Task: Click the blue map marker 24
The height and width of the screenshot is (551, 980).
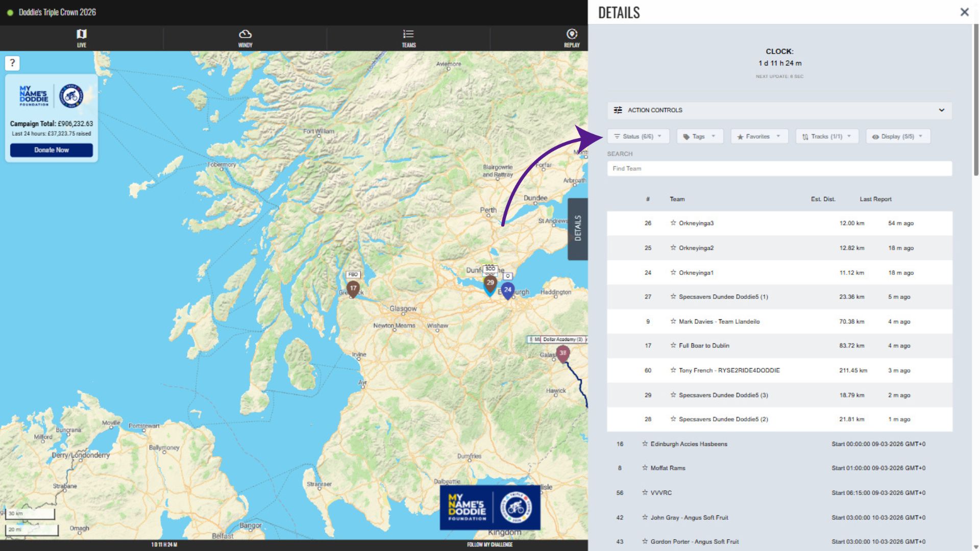Action: (x=507, y=290)
